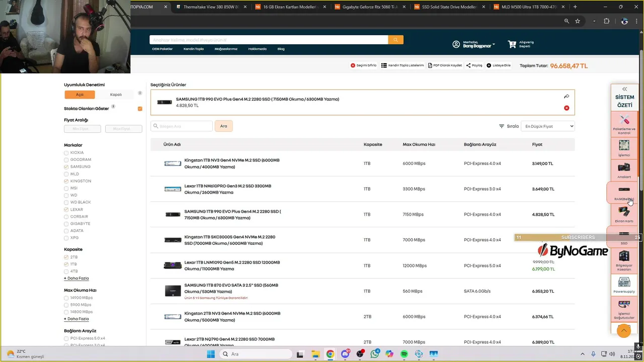The height and width of the screenshot is (362, 644).
Task: Select İşlemci Soğutucular in system sidebar
Action: click(624, 309)
